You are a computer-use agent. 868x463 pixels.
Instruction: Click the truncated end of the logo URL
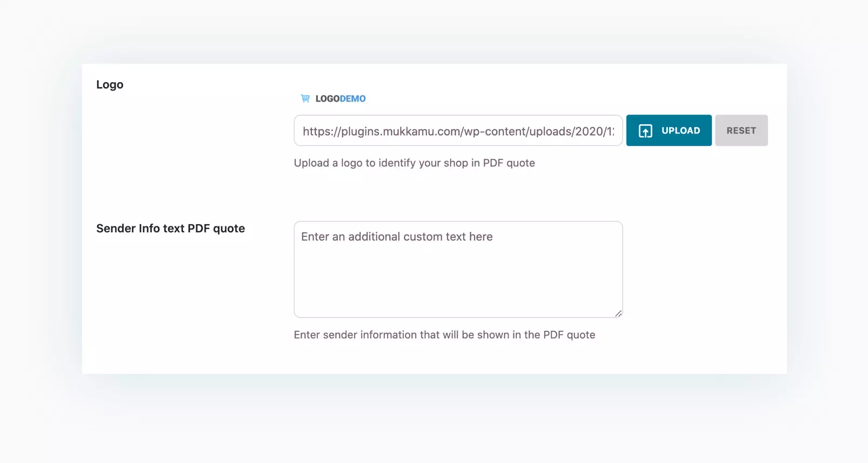point(608,131)
